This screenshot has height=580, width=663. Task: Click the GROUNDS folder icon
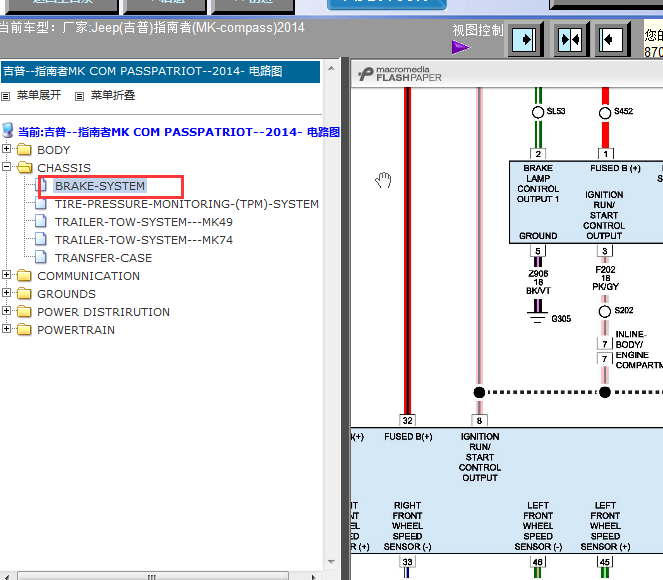(24, 293)
